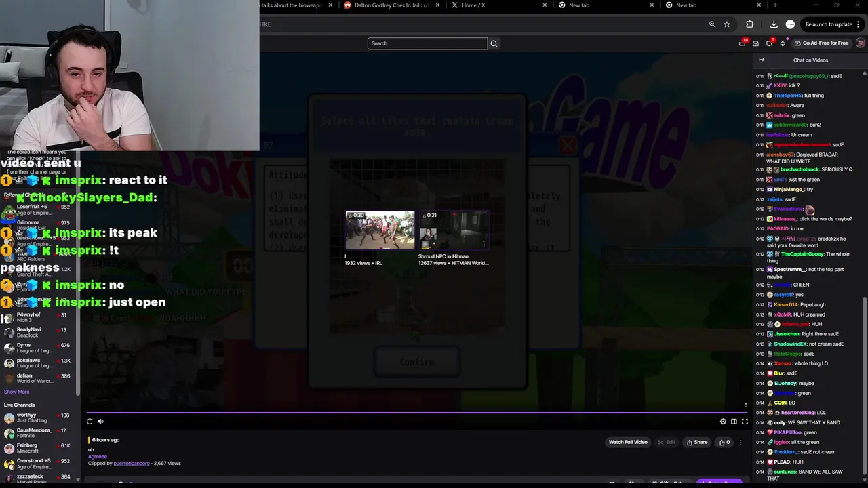The image size is (868, 488).
Task: Bookmark this page with the star
Action: (727, 24)
